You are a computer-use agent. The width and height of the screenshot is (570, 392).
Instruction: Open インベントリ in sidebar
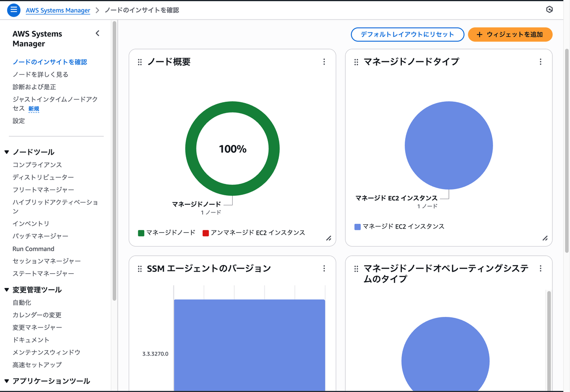(31, 223)
